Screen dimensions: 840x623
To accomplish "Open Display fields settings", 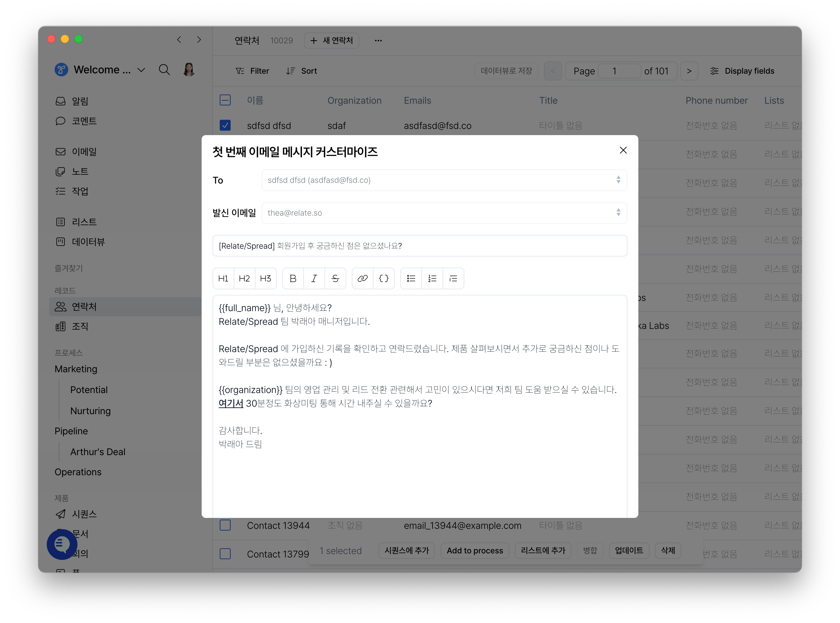I will (x=742, y=71).
